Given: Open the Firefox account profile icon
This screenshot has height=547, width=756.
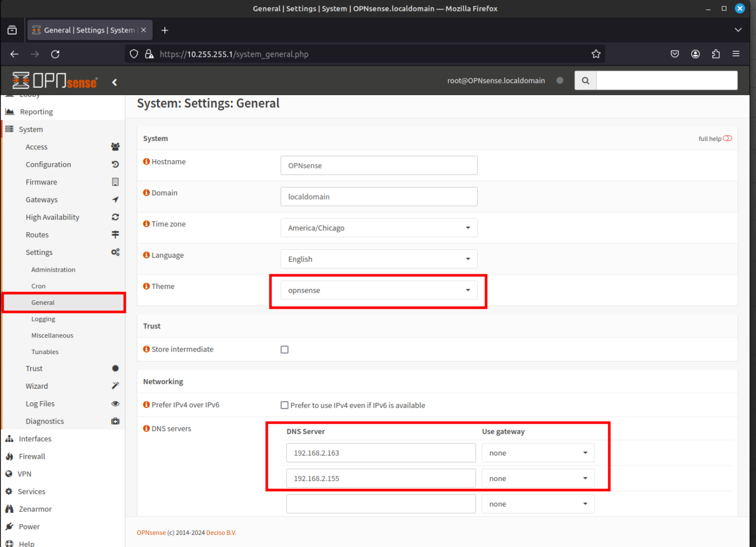Looking at the screenshot, I should coord(695,54).
